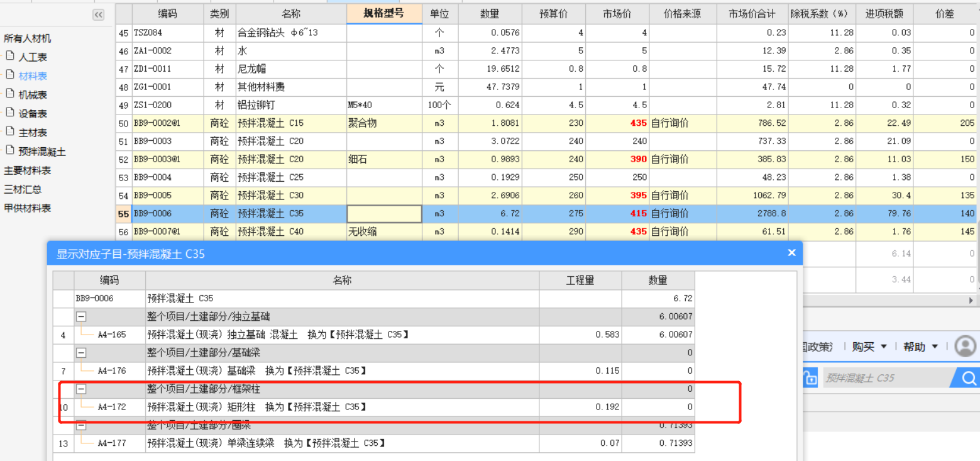Select row header number 55
The image size is (980, 461).
(124, 214)
